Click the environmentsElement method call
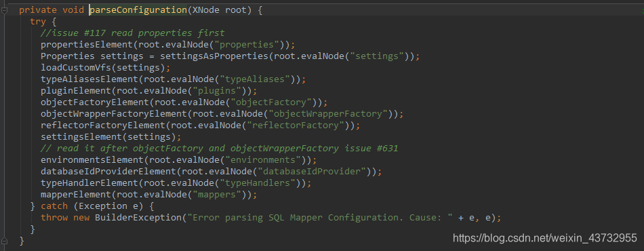 (92, 159)
